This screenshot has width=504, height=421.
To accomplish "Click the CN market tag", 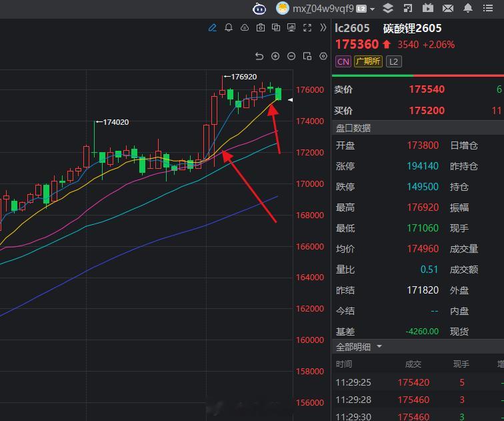I will 343,61.
